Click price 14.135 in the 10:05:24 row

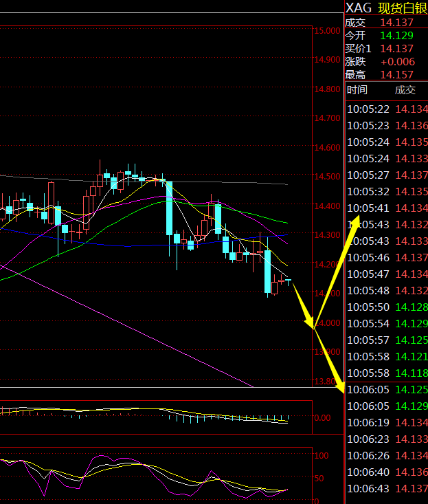click(x=412, y=142)
